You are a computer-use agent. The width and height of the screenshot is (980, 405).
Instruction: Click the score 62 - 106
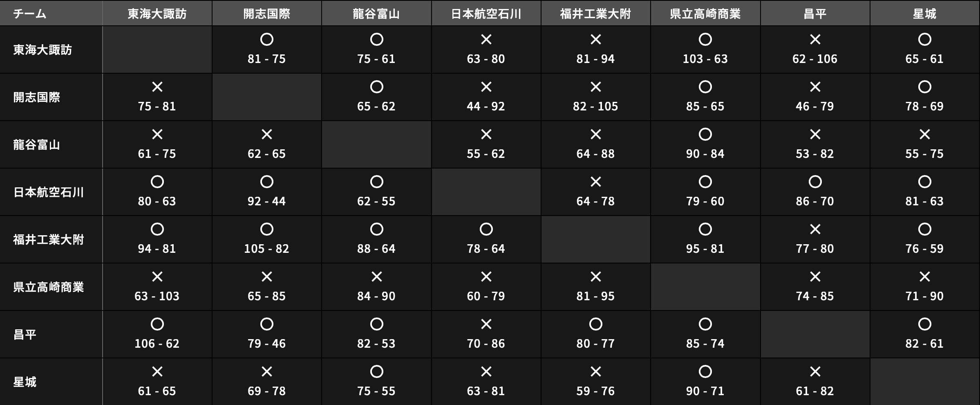[815, 59]
